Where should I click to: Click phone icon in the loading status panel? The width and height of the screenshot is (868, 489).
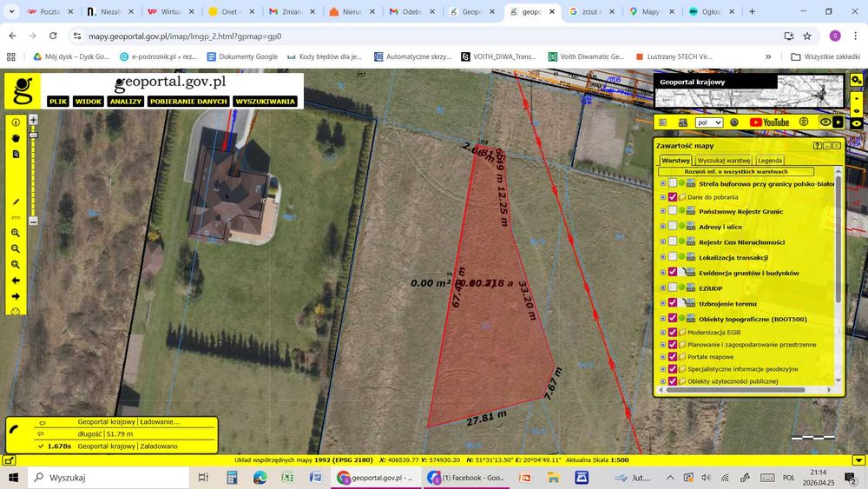tap(15, 429)
